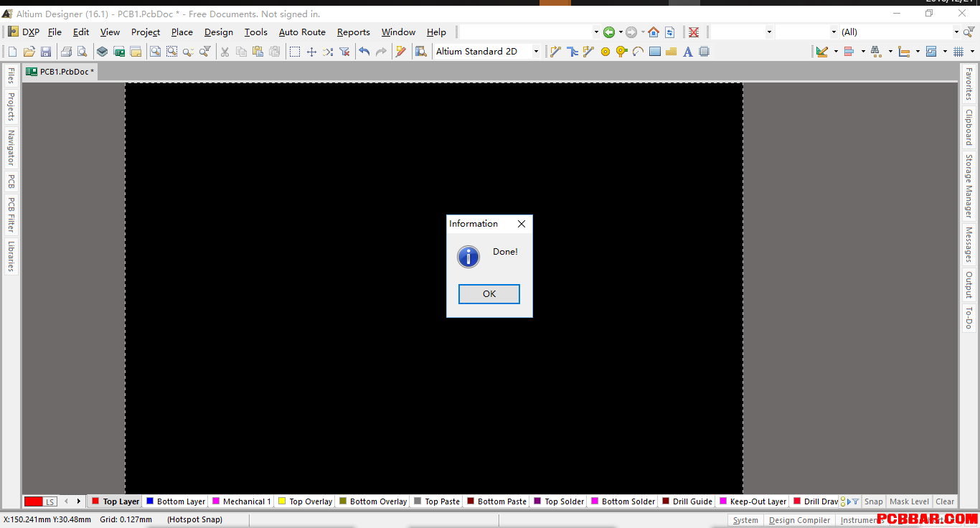Select the Place String 'A' tool
The width and height of the screenshot is (980, 528).
point(688,52)
